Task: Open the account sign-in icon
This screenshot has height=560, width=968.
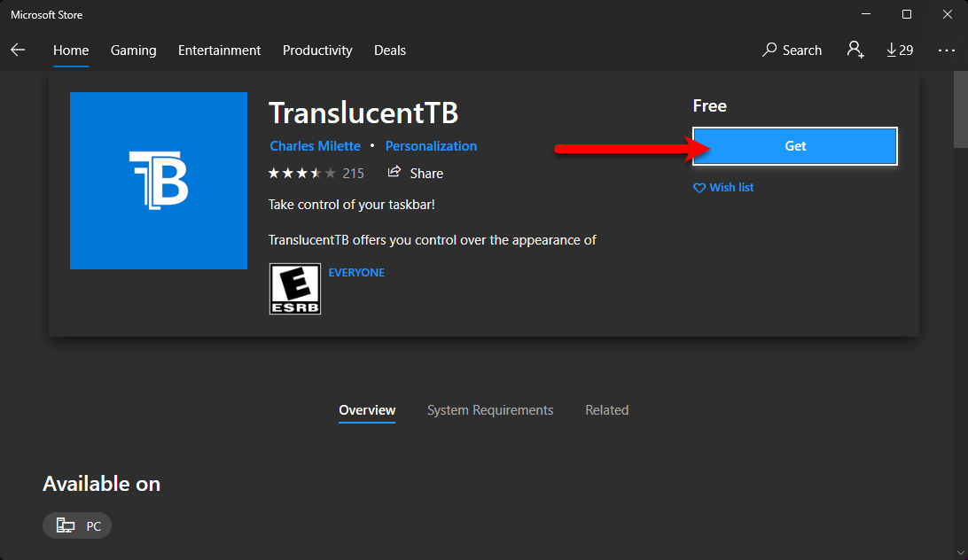Action: point(855,50)
